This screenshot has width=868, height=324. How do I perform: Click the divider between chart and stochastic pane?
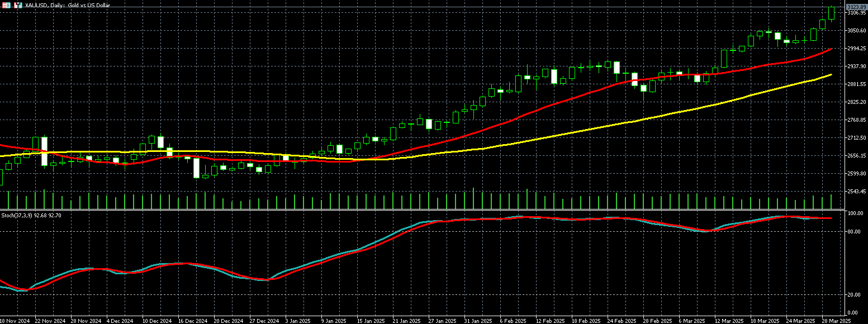[x=425, y=211]
